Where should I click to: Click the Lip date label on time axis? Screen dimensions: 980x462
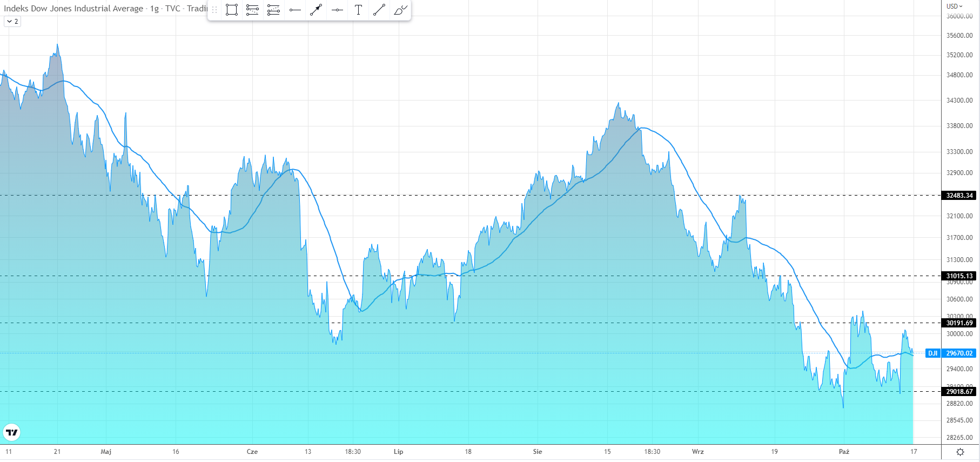[398, 452]
